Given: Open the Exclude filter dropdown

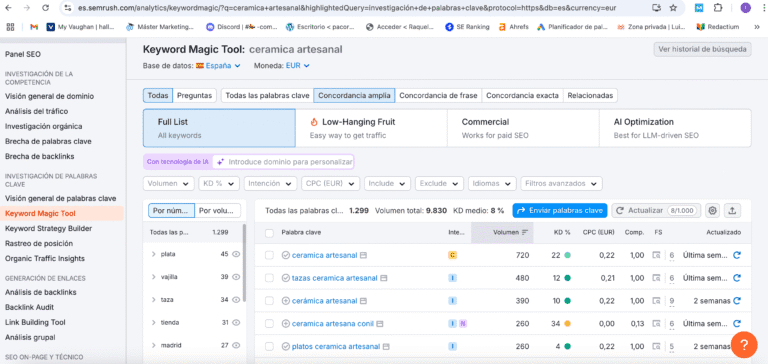Looking at the screenshot, I should pos(439,184).
